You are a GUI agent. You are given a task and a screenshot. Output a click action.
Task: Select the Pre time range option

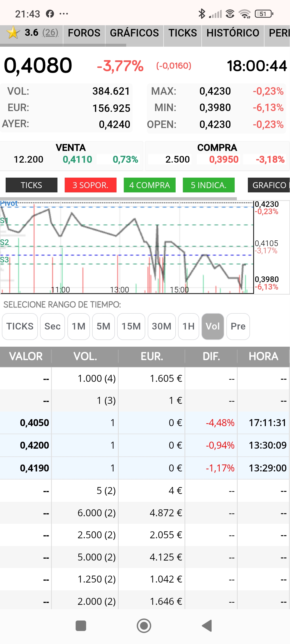(x=238, y=326)
